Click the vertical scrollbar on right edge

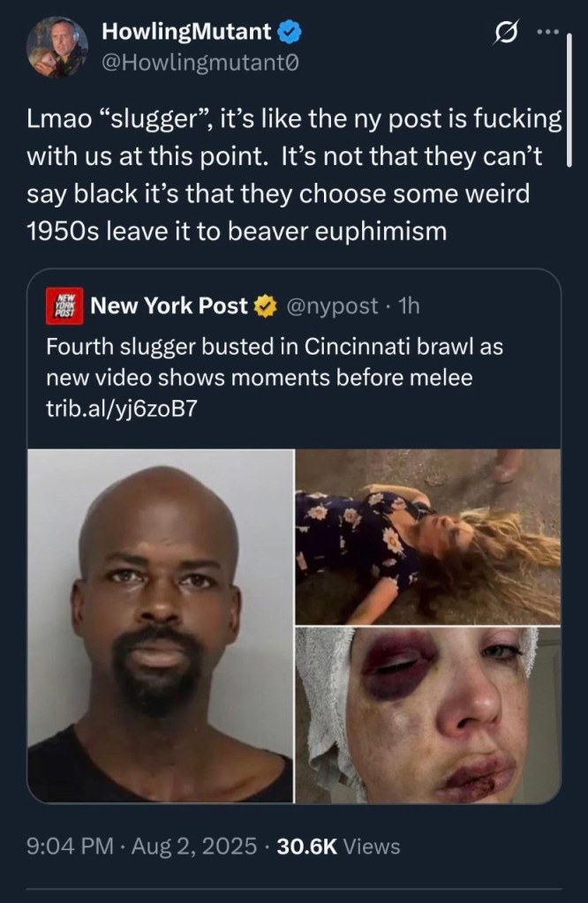[x=569, y=101]
